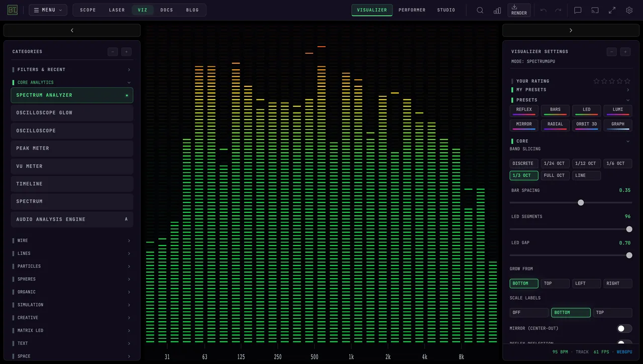This screenshot has height=364, width=643.
Task: Expand the My Presets section
Action: (571, 90)
